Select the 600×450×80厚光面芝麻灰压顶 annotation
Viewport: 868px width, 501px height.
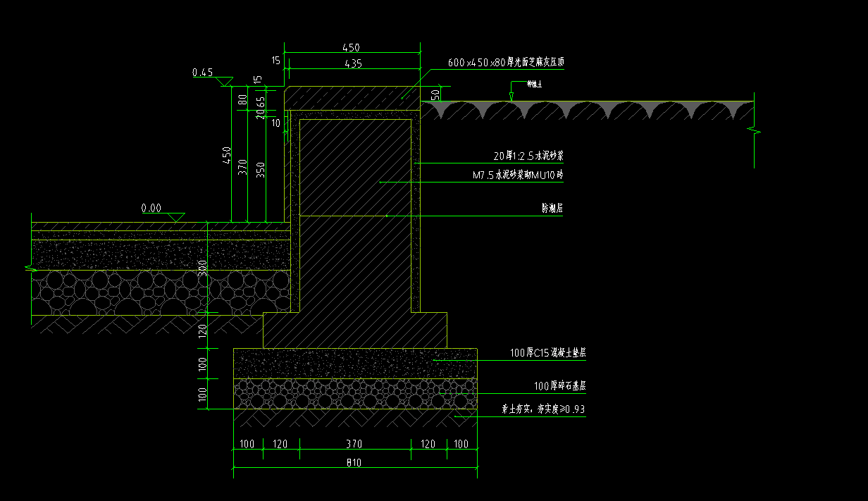pos(506,63)
